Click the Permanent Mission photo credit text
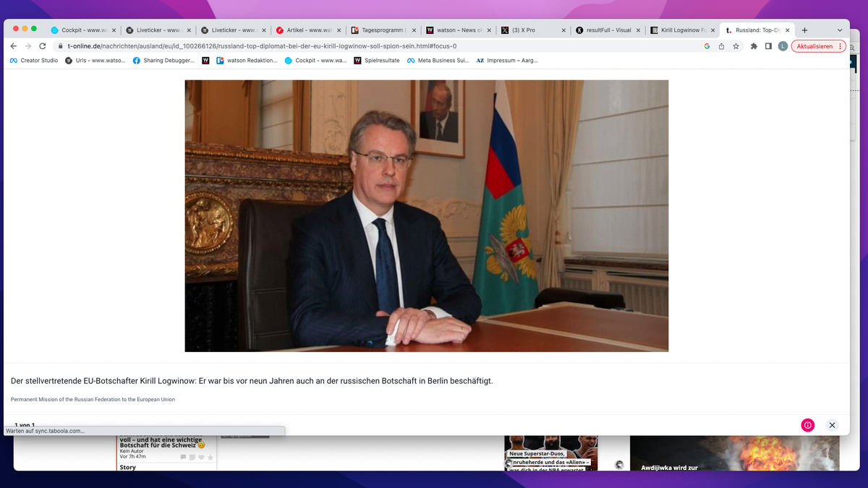 (x=93, y=400)
